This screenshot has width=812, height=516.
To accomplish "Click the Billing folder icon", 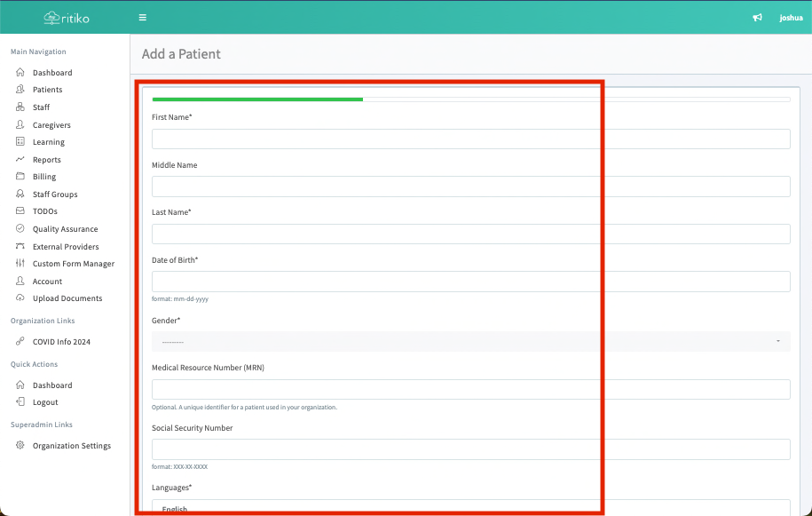I will coord(20,177).
